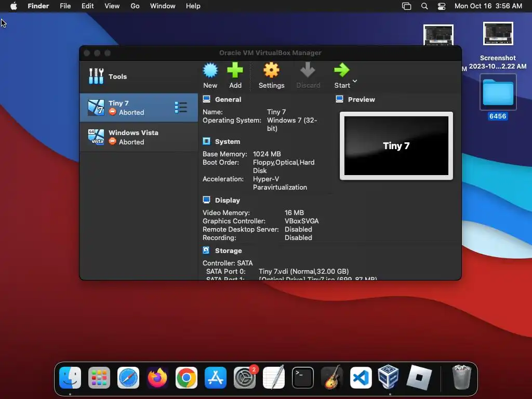Open Finder from the Dock
Screen dimensions: 532x399
click(x=70, y=378)
